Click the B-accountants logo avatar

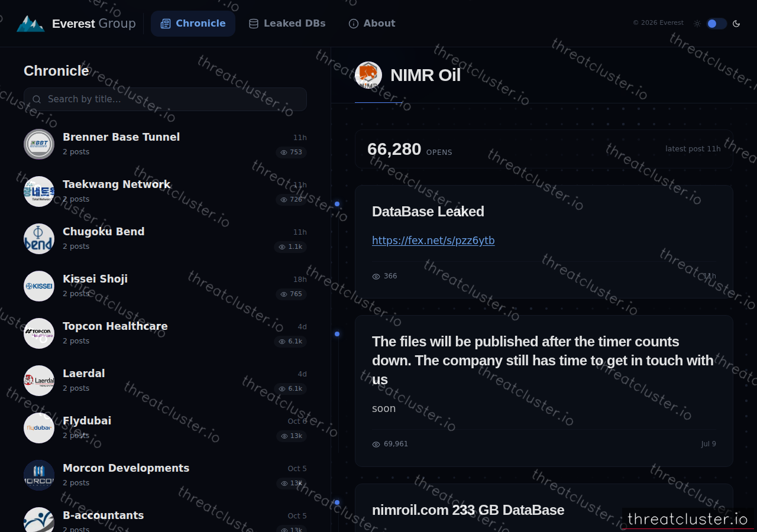tap(39, 520)
